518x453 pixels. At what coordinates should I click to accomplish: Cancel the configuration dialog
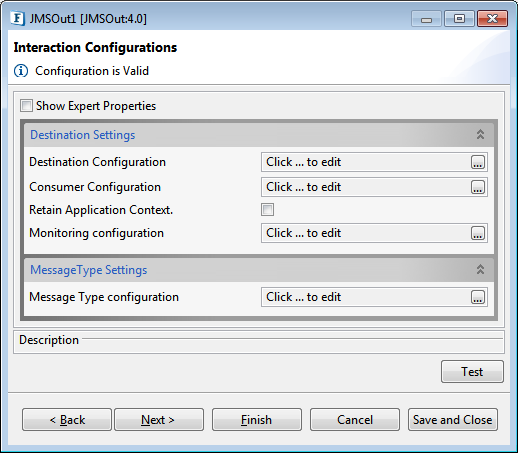pos(355,420)
